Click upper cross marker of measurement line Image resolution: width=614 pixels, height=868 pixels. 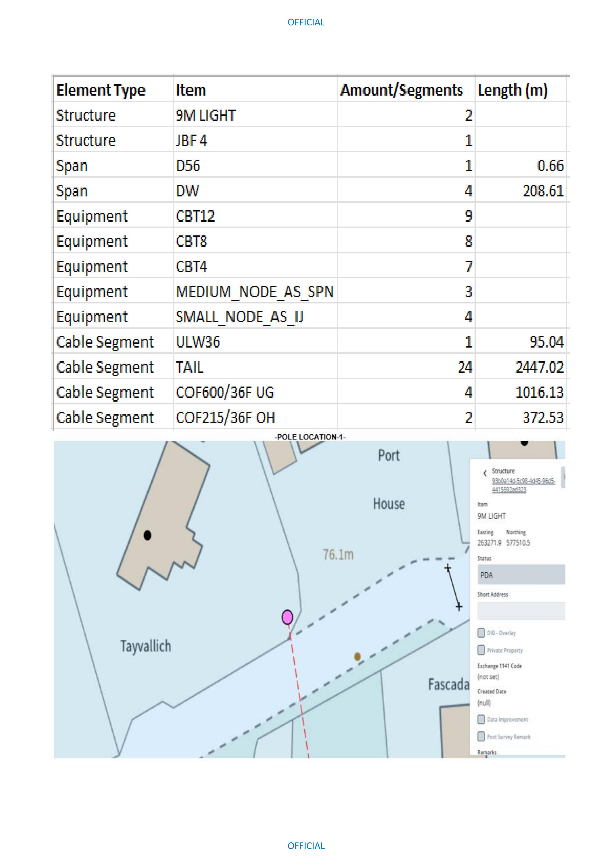[x=448, y=568]
